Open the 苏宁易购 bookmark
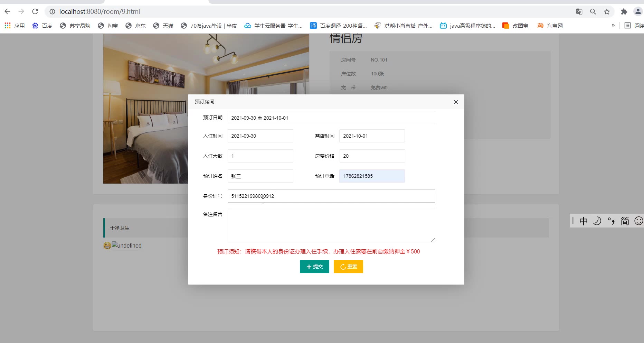This screenshot has width=644, height=343. pyautogui.click(x=75, y=26)
